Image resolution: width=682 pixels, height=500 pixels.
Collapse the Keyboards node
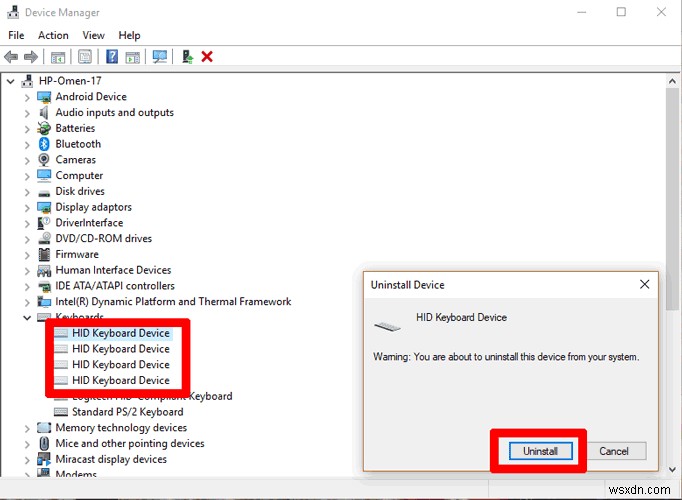coord(27,318)
